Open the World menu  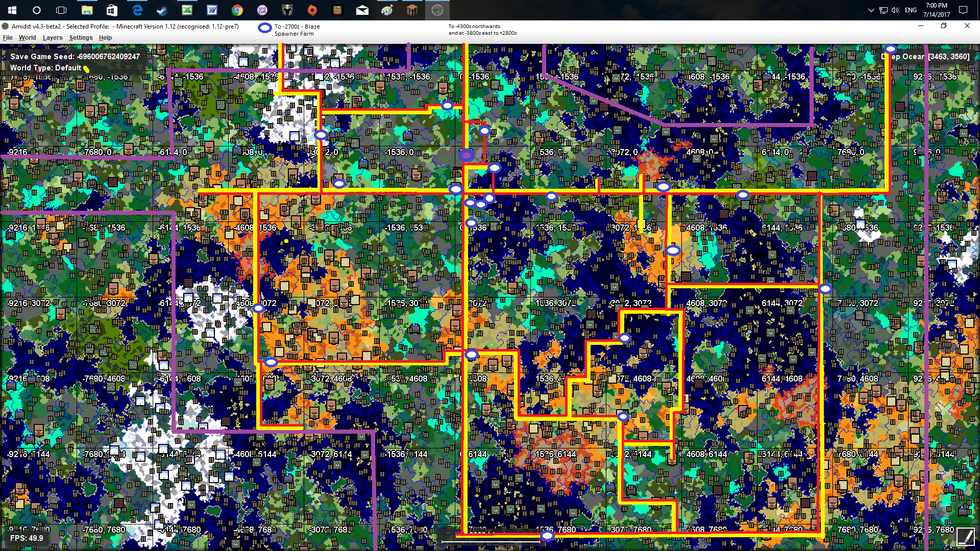(28, 38)
